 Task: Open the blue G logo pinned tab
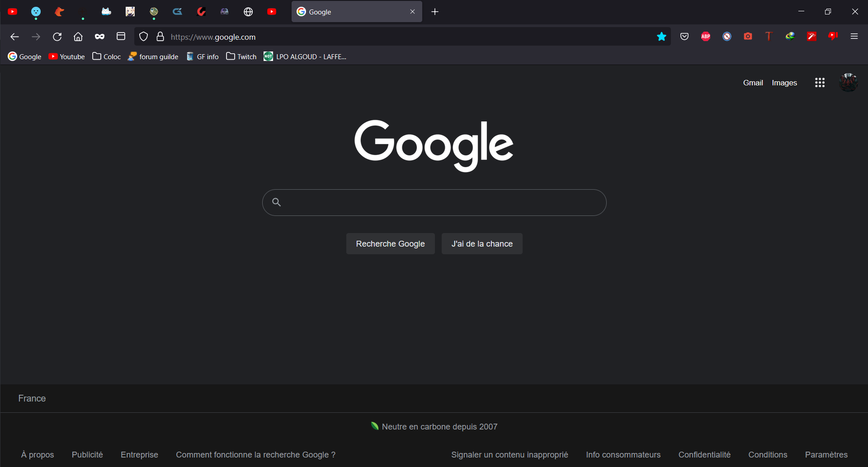coord(177,12)
